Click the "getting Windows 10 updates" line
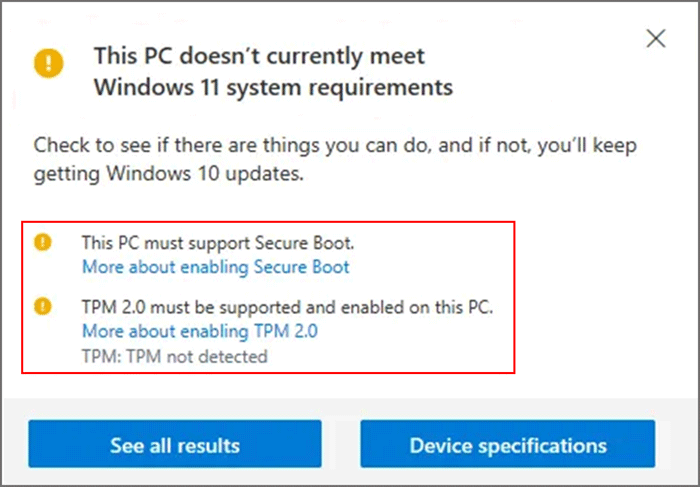 (169, 173)
